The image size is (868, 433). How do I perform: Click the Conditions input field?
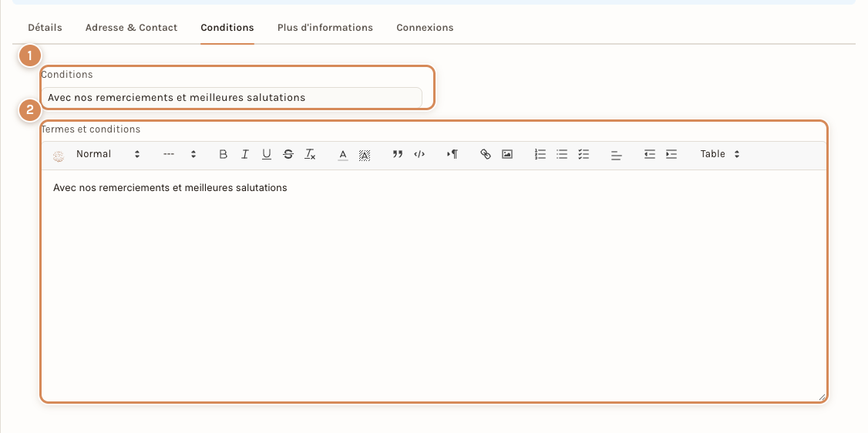click(231, 97)
